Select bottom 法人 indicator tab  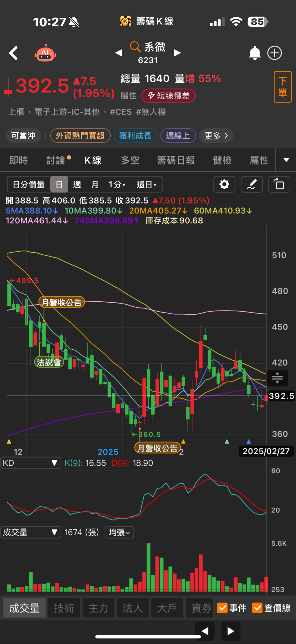click(133, 608)
